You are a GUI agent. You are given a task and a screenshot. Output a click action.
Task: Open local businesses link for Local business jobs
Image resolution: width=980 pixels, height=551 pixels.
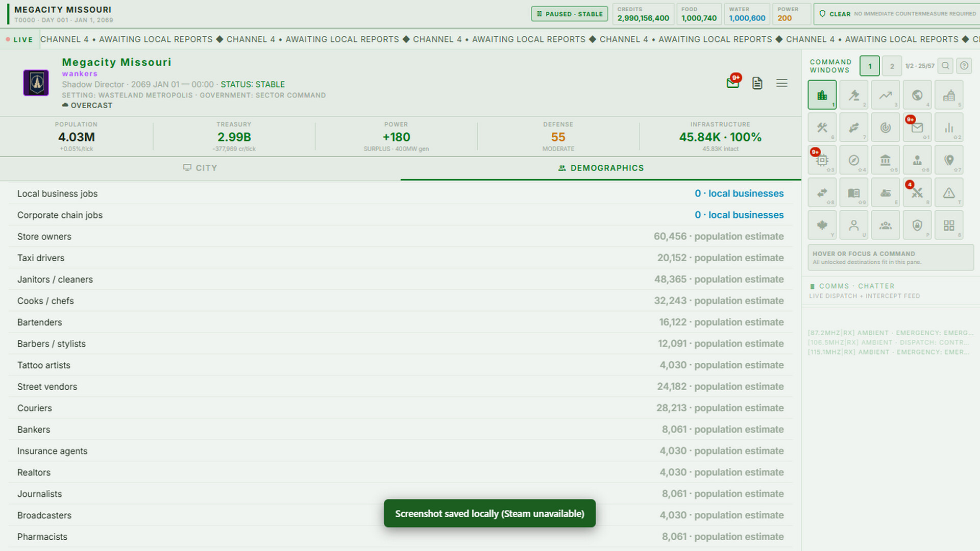coord(739,193)
